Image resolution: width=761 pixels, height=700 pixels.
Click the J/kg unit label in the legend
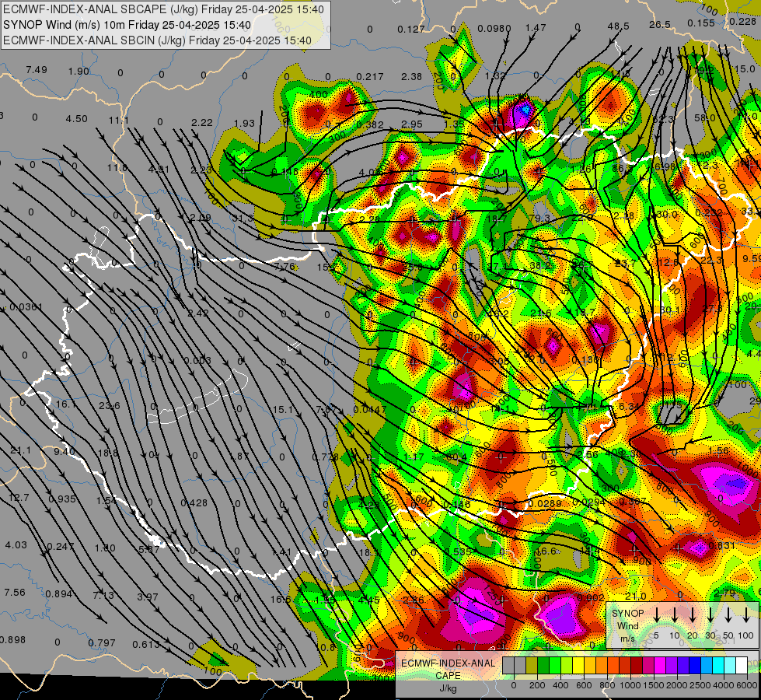pos(448,688)
